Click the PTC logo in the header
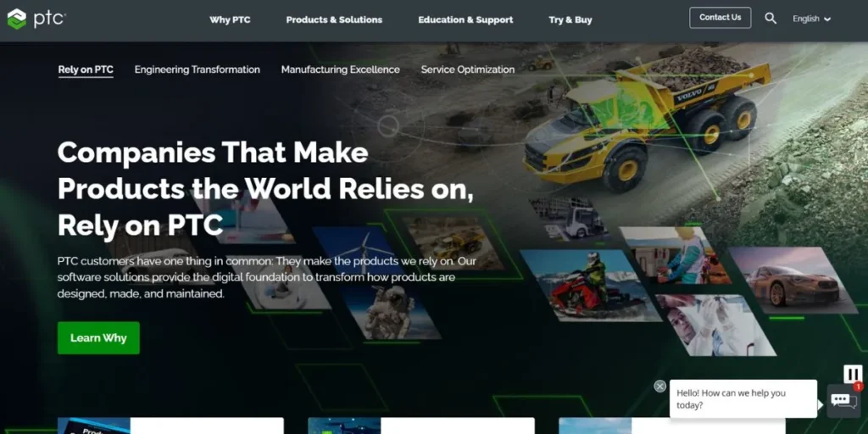Screen dimensions: 868x434 coord(36,19)
